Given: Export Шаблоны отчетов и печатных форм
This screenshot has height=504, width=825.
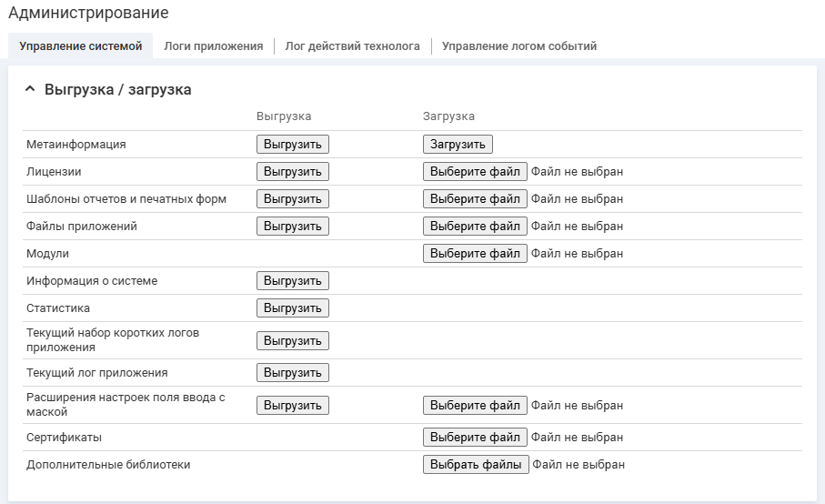Looking at the screenshot, I should click(x=293, y=199).
